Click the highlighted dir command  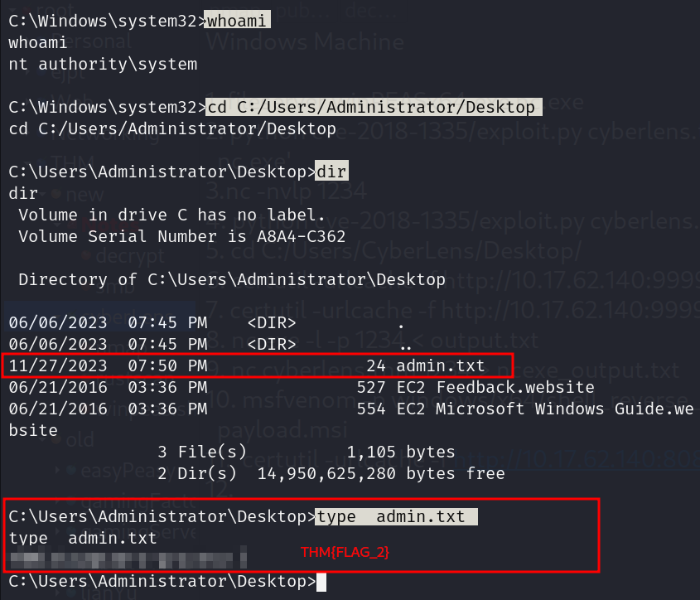pyautogui.click(x=331, y=172)
